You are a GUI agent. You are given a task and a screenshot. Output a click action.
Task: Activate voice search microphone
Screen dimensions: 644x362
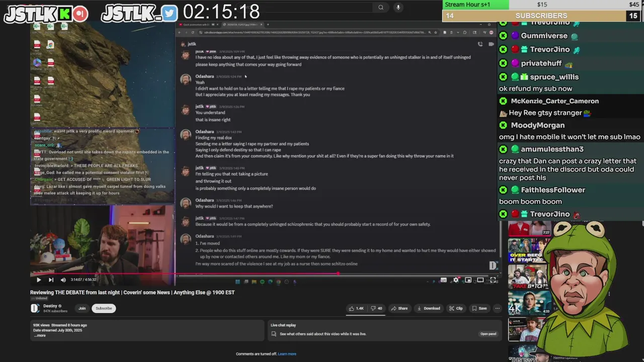point(398,7)
